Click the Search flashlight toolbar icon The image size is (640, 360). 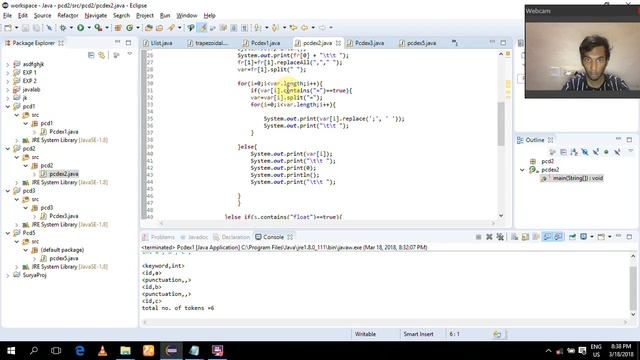pyautogui.click(x=171, y=28)
